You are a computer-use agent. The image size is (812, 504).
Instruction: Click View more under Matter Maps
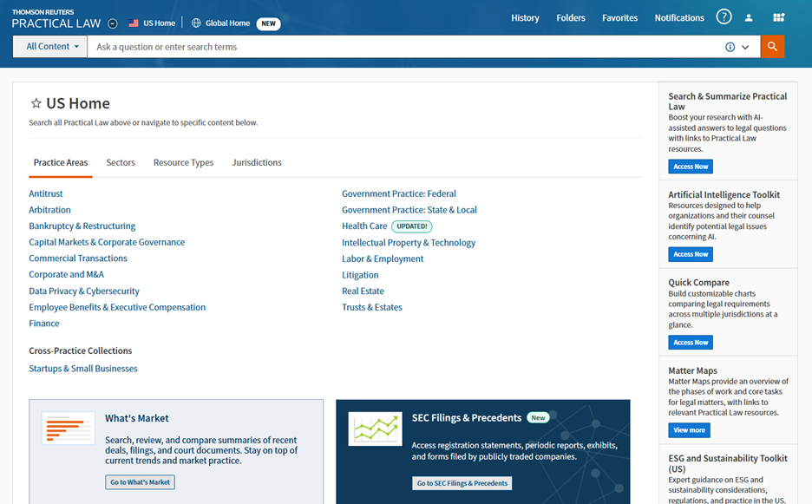tap(689, 430)
